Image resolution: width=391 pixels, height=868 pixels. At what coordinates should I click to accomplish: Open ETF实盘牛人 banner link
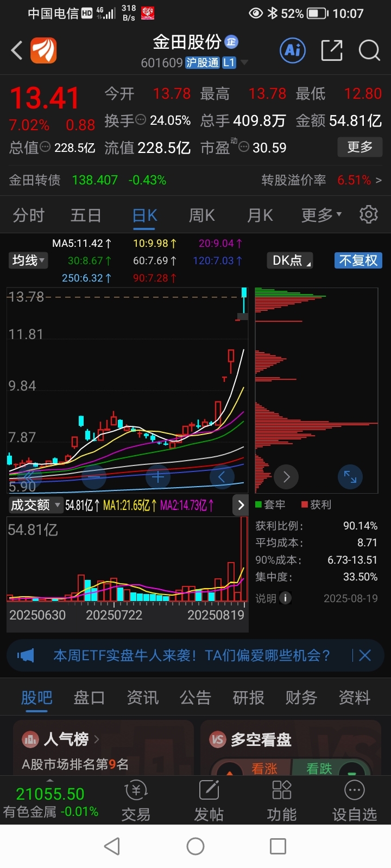(192, 655)
